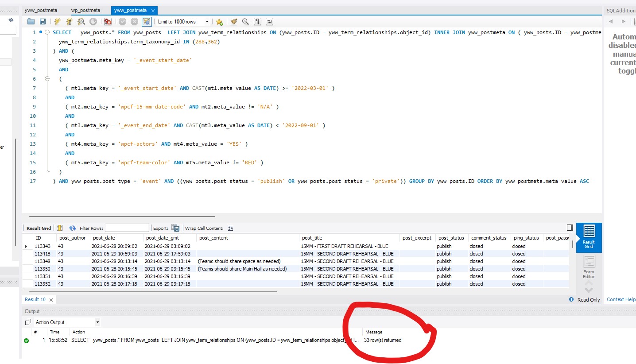Close the Result 10 tab

(x=51, y=300)
